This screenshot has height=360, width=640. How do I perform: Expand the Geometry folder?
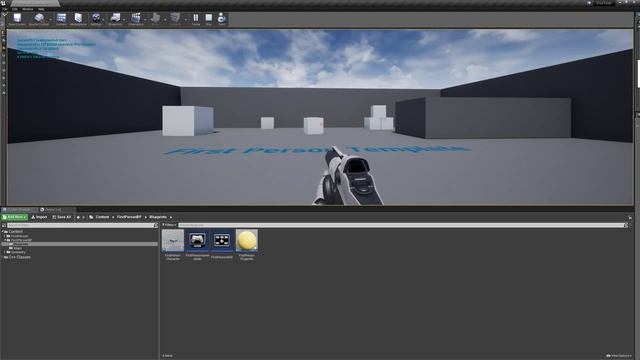click(x=4, y=252)
